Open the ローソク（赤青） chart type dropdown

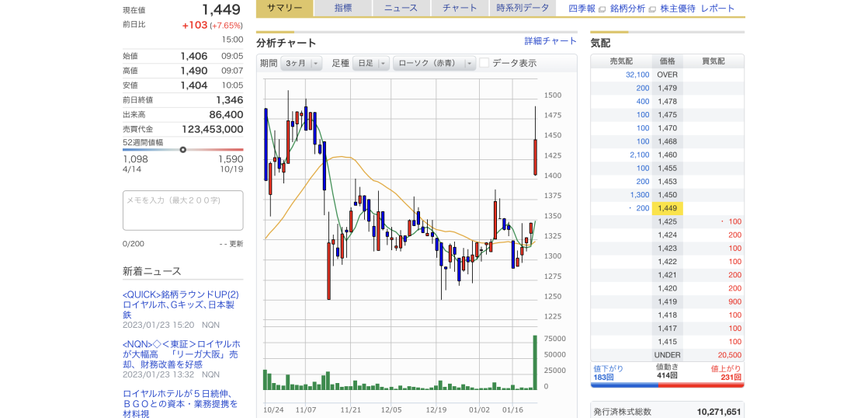tap(434, 64)
